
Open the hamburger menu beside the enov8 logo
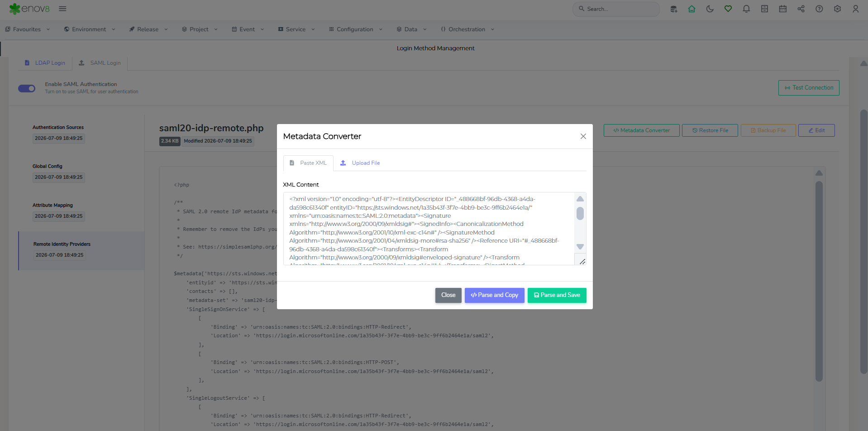[x=62, y=9]
